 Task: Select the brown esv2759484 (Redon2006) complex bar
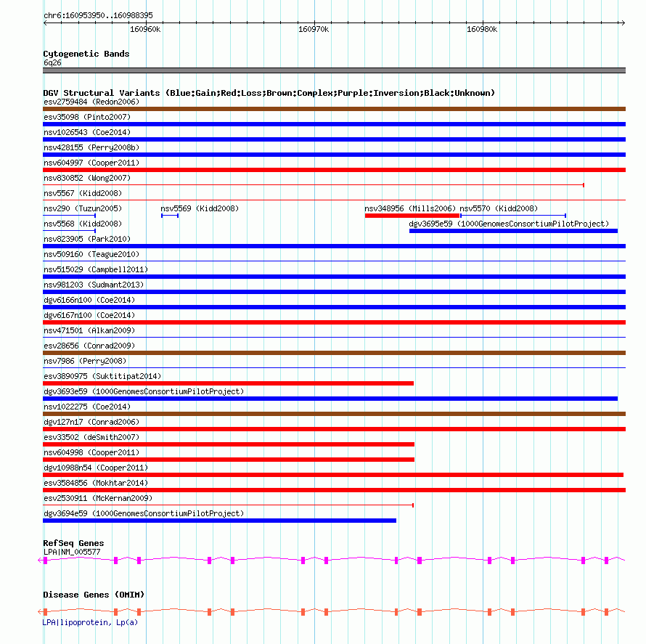point(334,109)
